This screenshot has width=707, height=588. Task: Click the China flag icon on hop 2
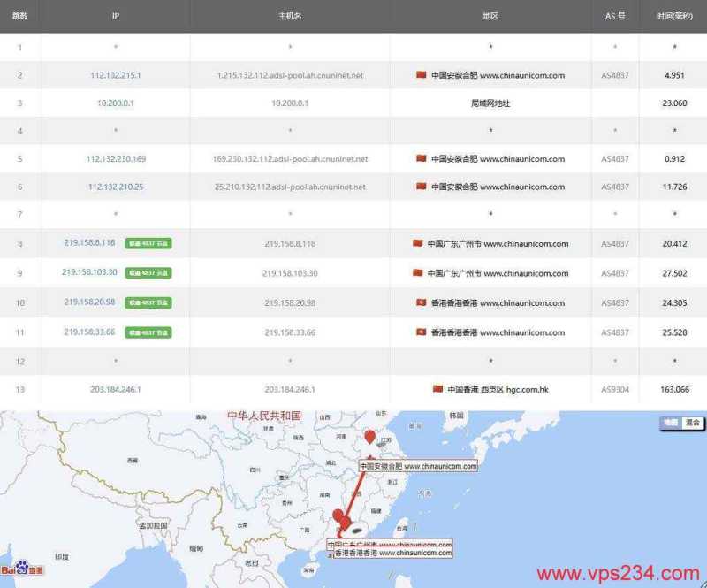tap(422, 75)
